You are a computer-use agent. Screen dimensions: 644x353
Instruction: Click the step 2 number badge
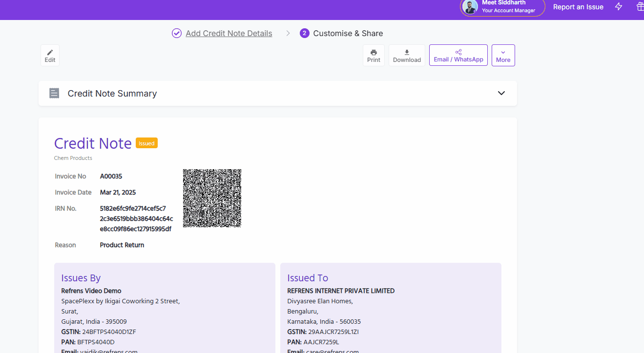point(305,33)
